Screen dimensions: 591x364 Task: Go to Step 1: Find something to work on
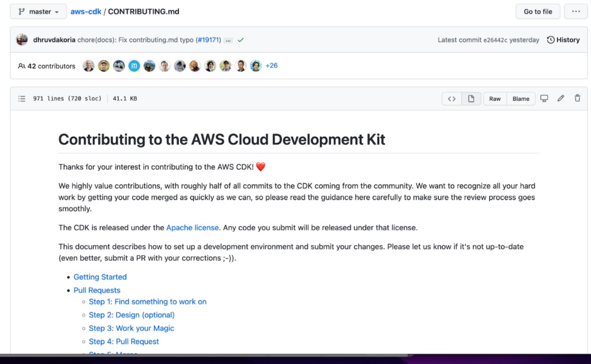(147, 302)
